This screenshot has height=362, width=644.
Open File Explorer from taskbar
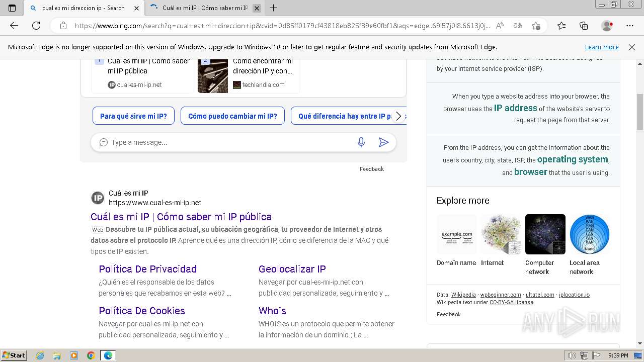[x=57, y=355]
